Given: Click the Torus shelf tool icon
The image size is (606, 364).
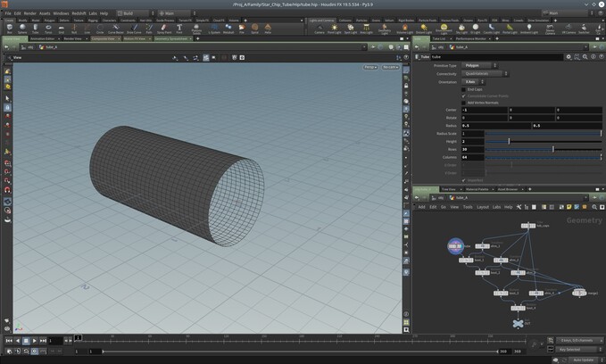Looking at the screenshot, I should click(x=48, y=29).
